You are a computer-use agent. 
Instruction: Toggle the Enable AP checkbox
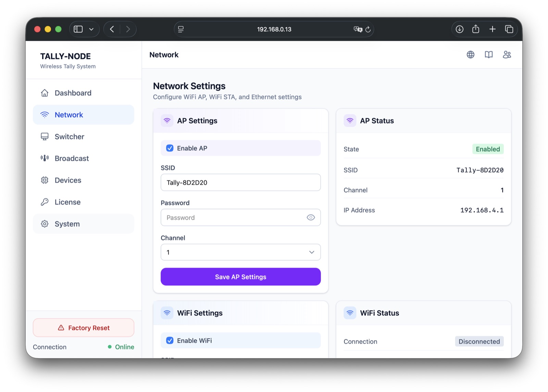point(170,148)
